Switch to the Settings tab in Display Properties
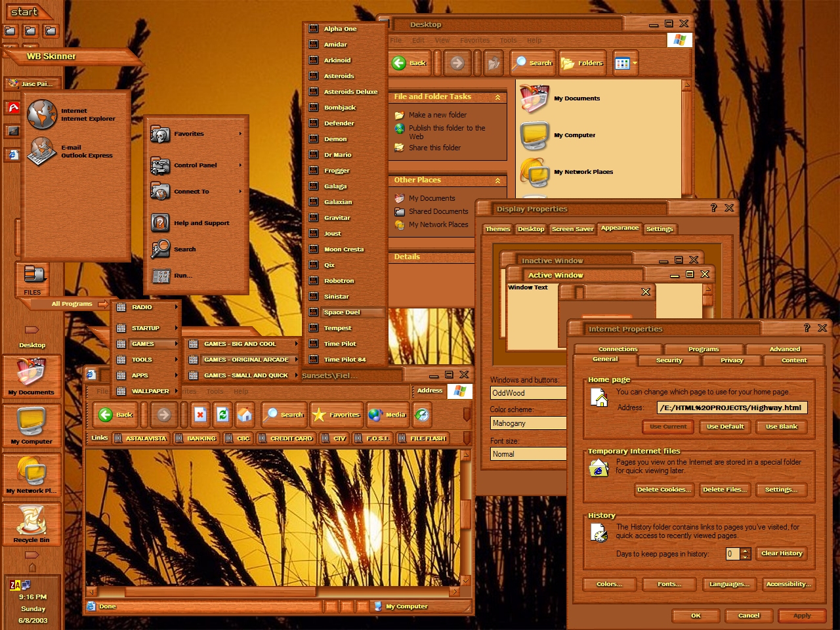The image size is (840, 630). 660,229
